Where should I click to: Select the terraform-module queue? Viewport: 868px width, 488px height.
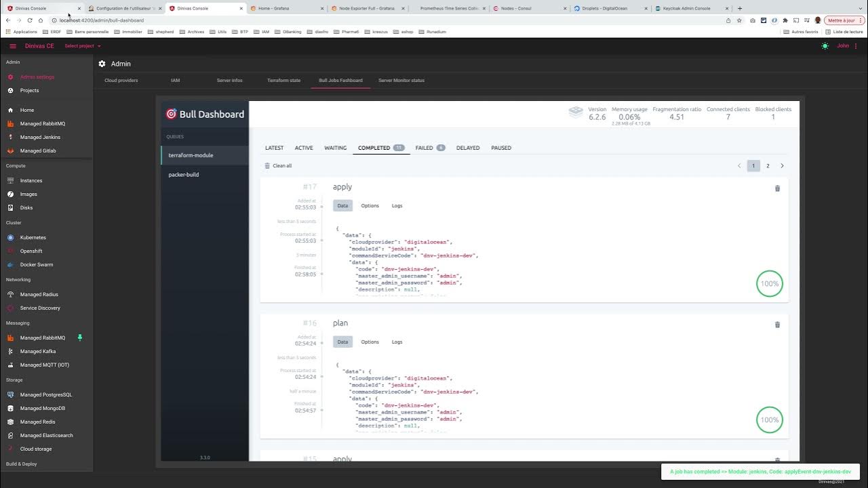click(x=205, y=155)
